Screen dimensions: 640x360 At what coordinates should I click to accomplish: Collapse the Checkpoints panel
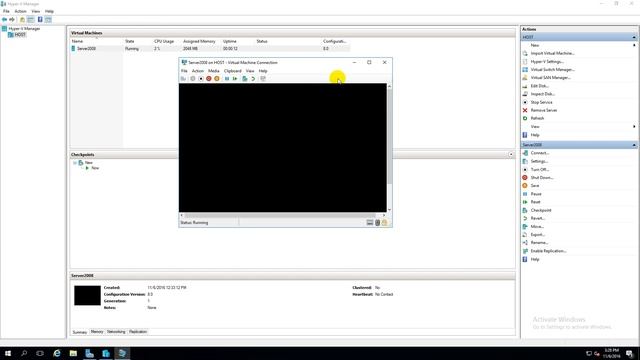point(511,155)
